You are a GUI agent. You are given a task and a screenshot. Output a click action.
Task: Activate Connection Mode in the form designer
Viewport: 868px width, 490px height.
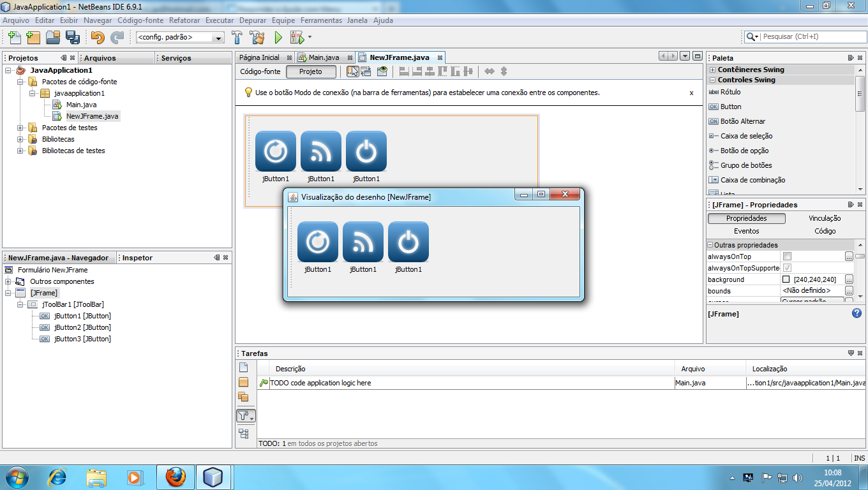coord(366,71)
